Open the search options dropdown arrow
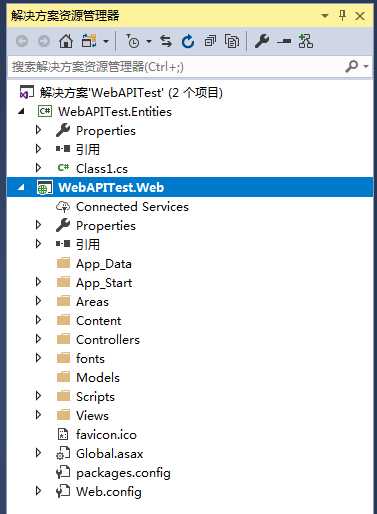 point(366,66)
